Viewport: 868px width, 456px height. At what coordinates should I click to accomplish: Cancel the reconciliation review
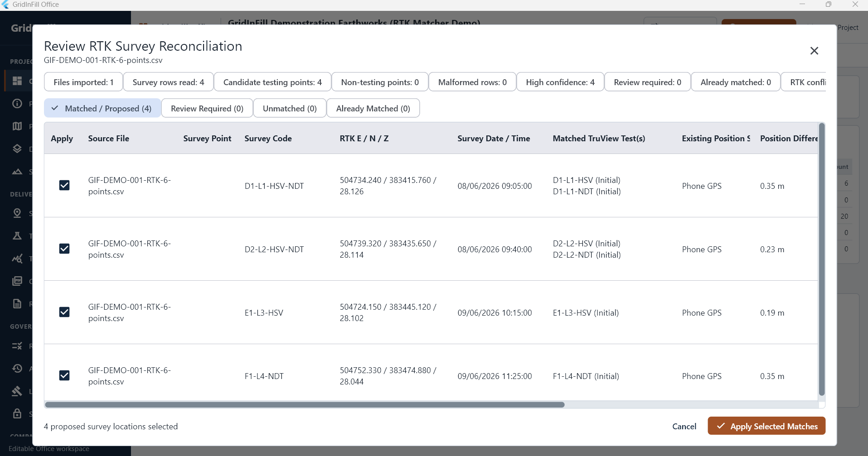click(684, 426)
